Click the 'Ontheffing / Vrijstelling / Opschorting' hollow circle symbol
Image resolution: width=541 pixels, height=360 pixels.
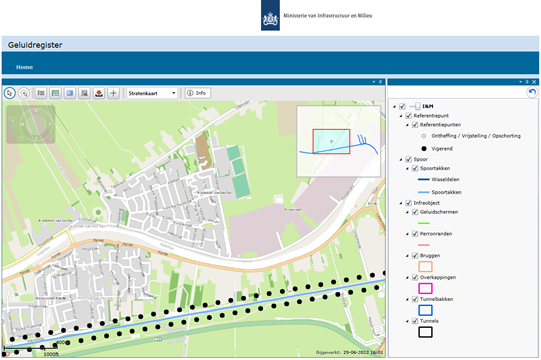(424, 136)
